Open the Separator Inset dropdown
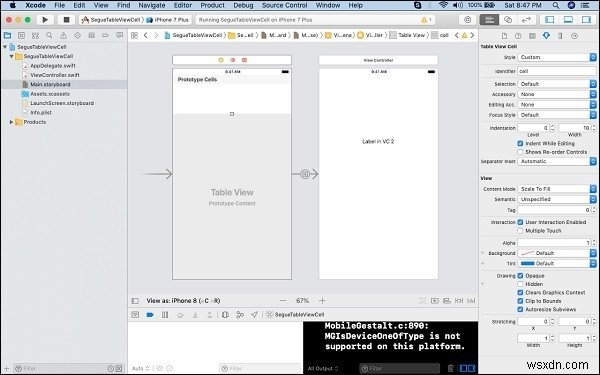 click(557, 161)
